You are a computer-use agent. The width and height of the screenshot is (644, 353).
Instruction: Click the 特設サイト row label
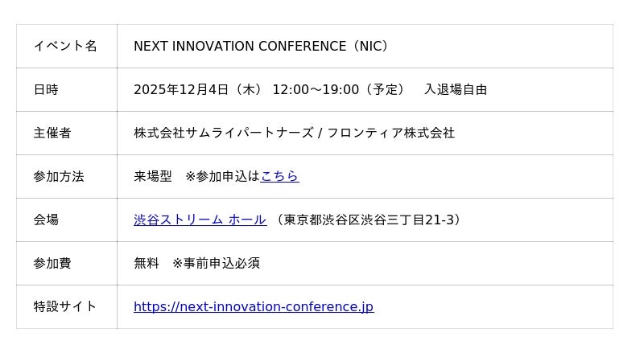(x=65, y=306)
